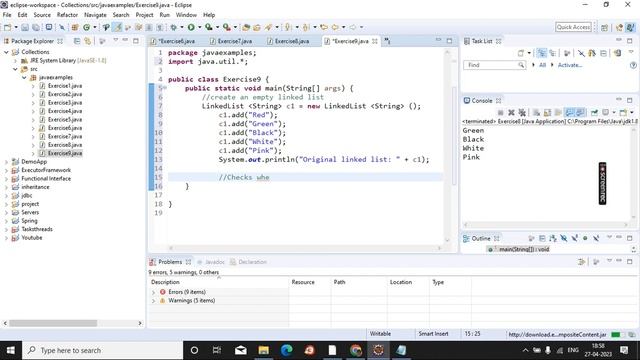Click the Clear Console icon
640x360 pixels.
tap(536, 112)
